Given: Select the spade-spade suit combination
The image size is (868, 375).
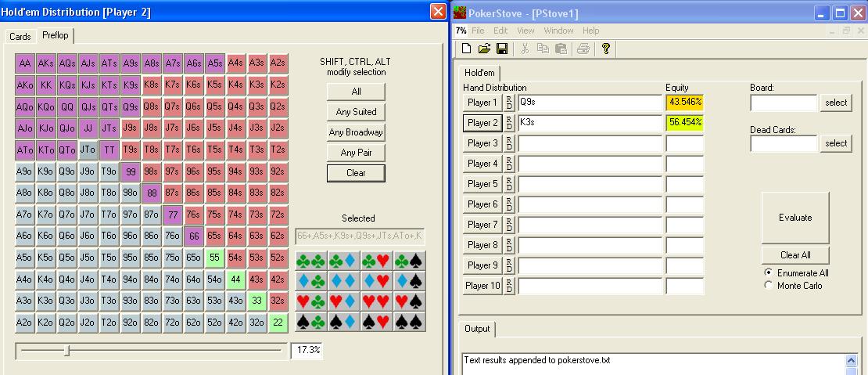Looking at the screenshot, I should tap(408, 322).
